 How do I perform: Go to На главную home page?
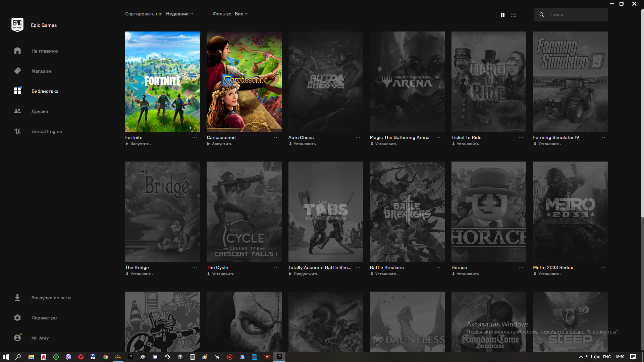coord(36,51)
